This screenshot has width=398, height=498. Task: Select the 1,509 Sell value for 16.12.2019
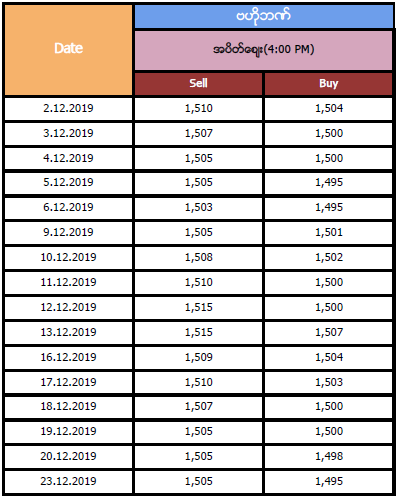click(x=198, y=358)
